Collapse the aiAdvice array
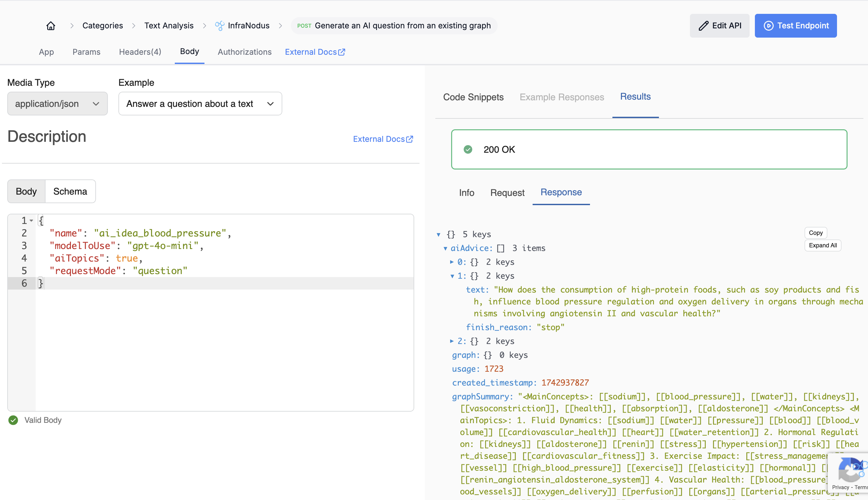 coord(445,248)
